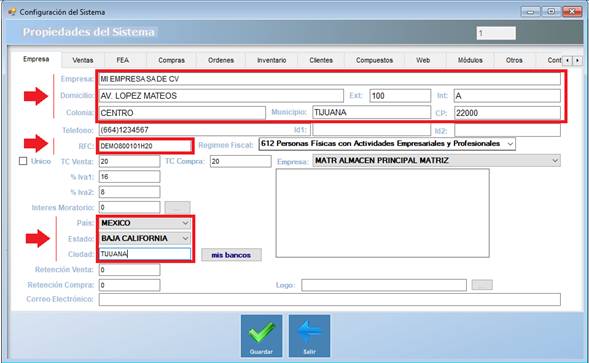The width and height of the screenshot is (589, 363).
Task: Click the % Iva1 field containing 16
Action: tap(129, 177)
